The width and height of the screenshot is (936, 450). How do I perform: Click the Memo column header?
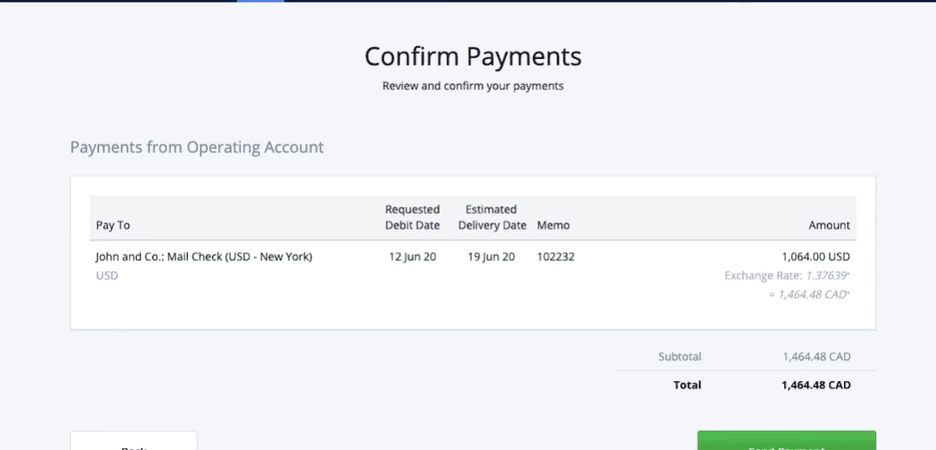[x=553, y=226]
